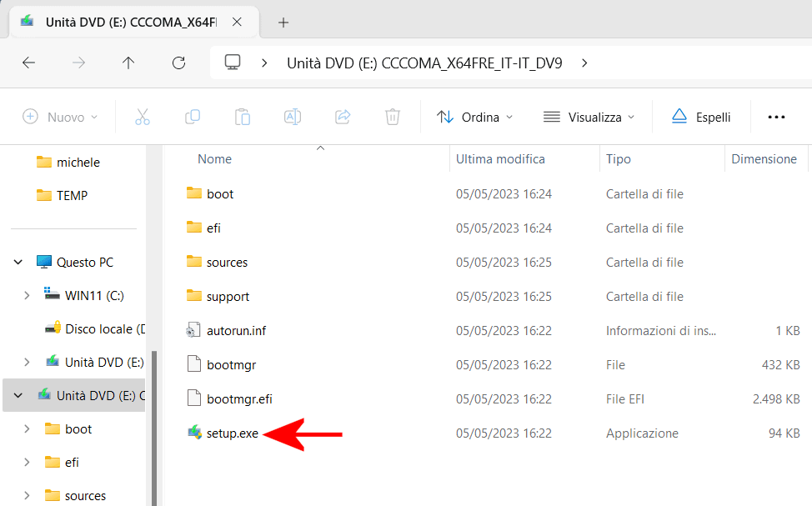Click File EFI type cell
The image size is (812, 506).
click(625, 398)
